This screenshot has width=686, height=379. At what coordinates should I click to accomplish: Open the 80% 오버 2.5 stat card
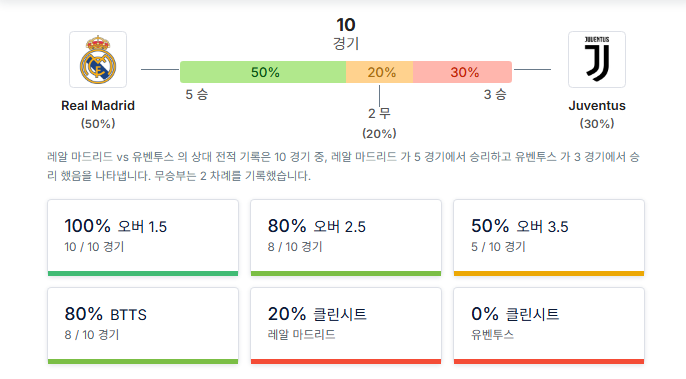pos(346,238)
